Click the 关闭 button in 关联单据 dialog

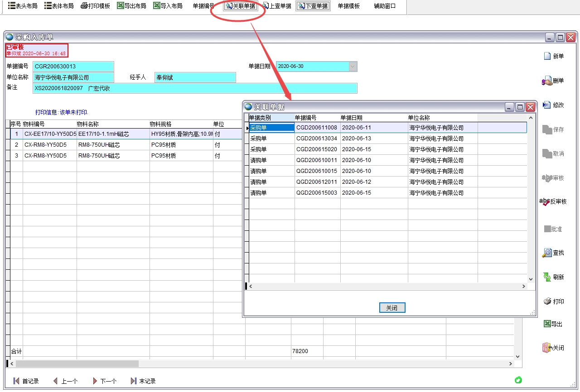click(x=392, y=308)
